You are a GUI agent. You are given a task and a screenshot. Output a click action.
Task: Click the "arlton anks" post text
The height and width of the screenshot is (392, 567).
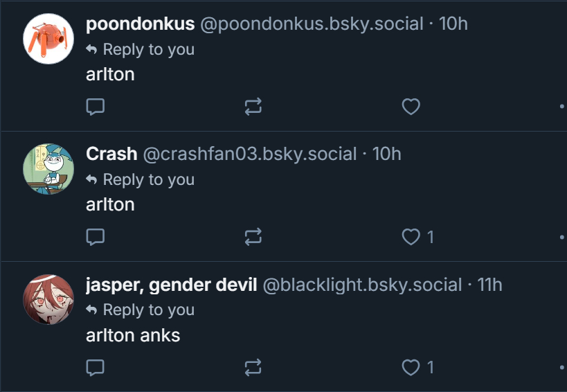133,335
